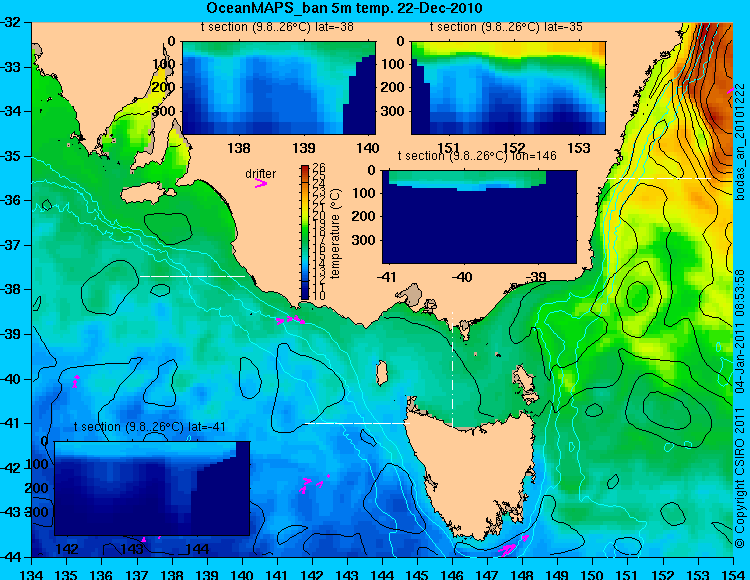Click the title "OceanMAPS_ban 5m temp. 22-Dec-2010"
The height and width of the screenshot is (580, 750).
[344, 8]
